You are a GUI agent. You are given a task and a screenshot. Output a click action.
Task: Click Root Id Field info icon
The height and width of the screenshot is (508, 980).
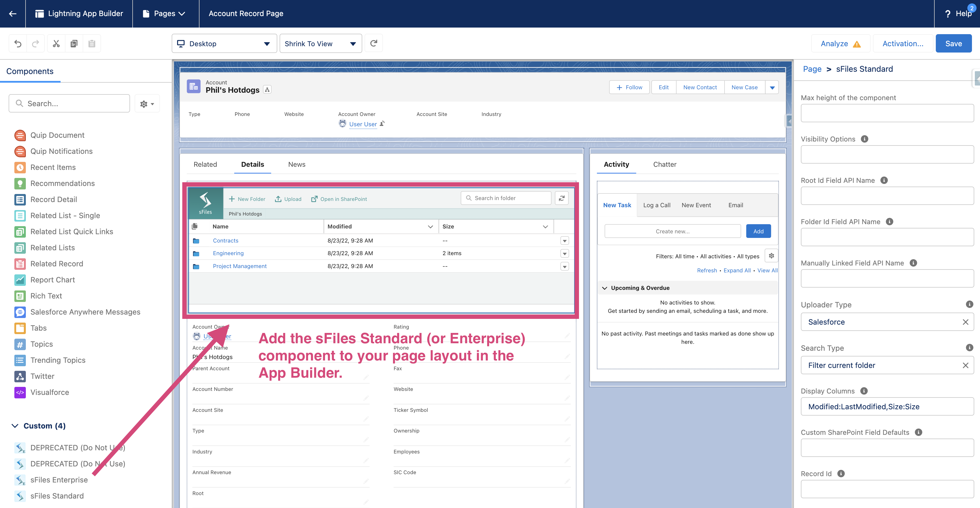(x=884, y=180)
